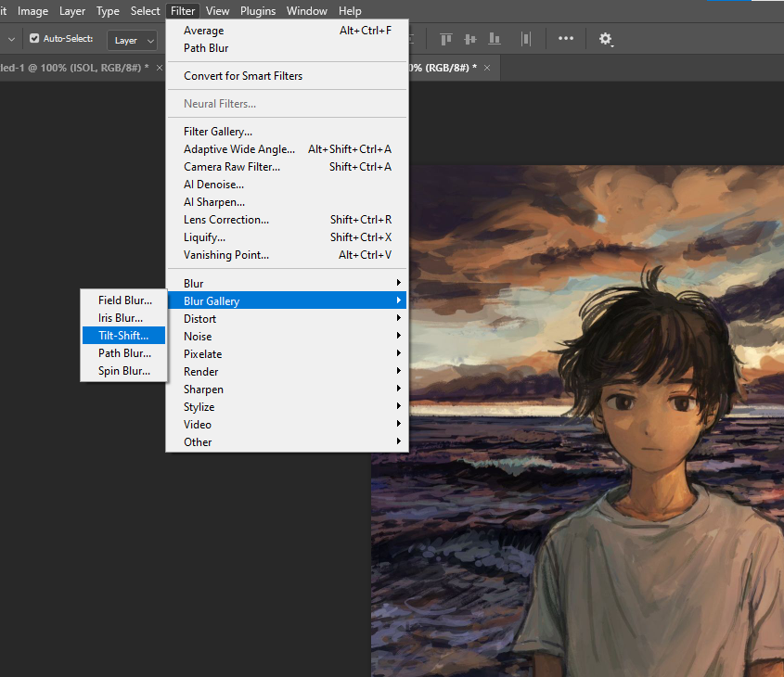Choose AI Sharpen
This screenshot has height=677, width=784.
tap(287, 202)
